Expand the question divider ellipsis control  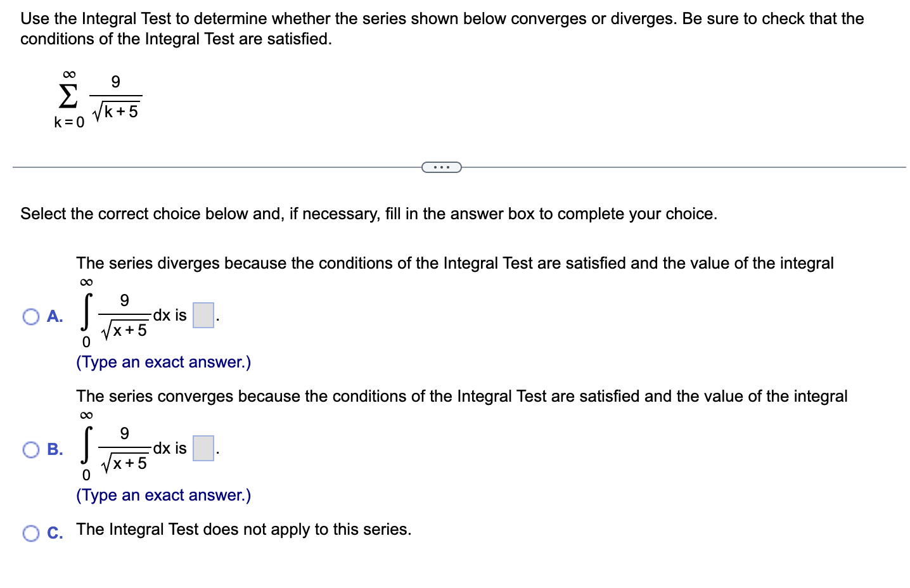tap(441, 166)
